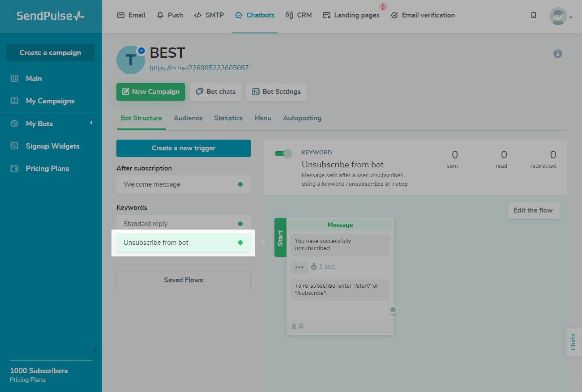Click the subscriber count icon in flow card
Viewport: 582px width, 392px height.
294,326
